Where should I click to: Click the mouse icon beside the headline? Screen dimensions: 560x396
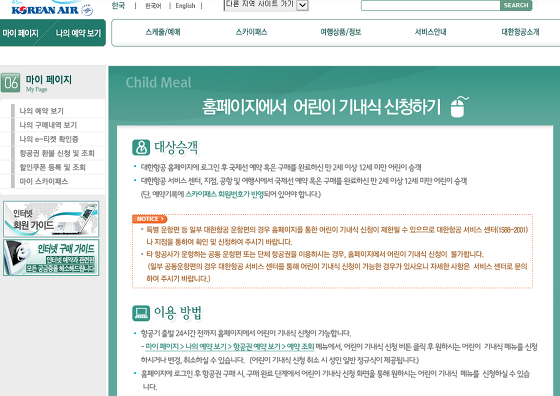coord(459,106)
